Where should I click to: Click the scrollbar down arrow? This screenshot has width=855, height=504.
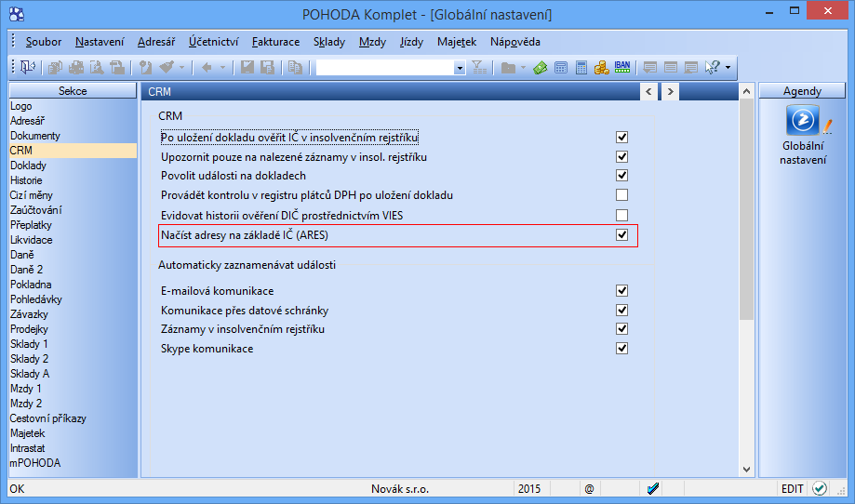coord(746,469)
